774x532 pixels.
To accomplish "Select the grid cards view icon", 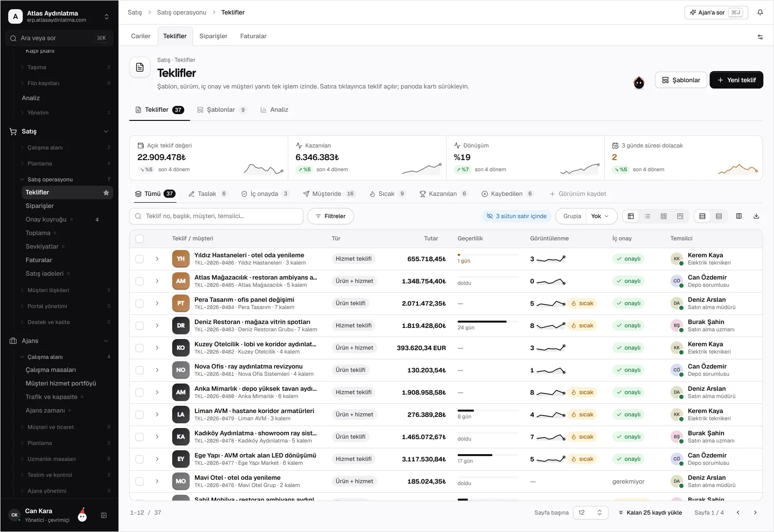I will point(664,216).
